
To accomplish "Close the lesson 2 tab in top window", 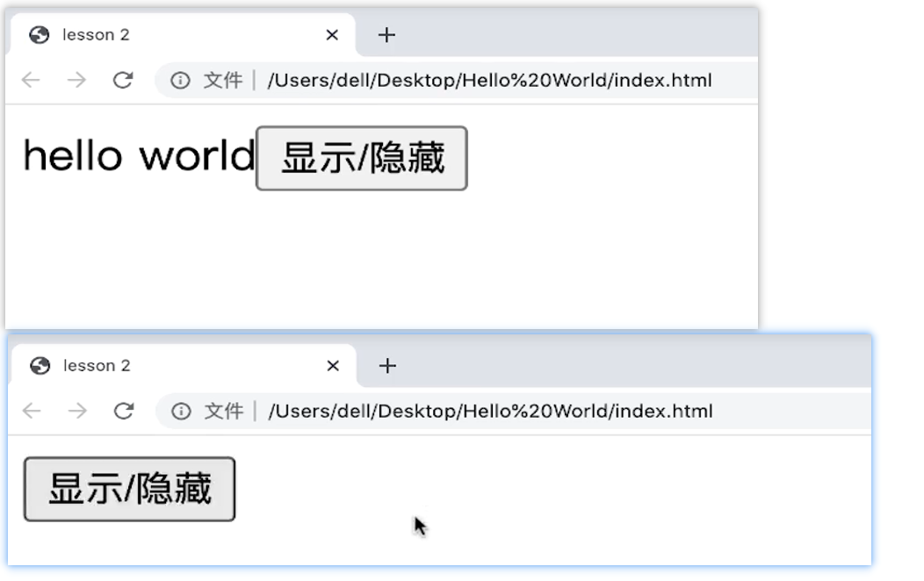I will (331, 34).
